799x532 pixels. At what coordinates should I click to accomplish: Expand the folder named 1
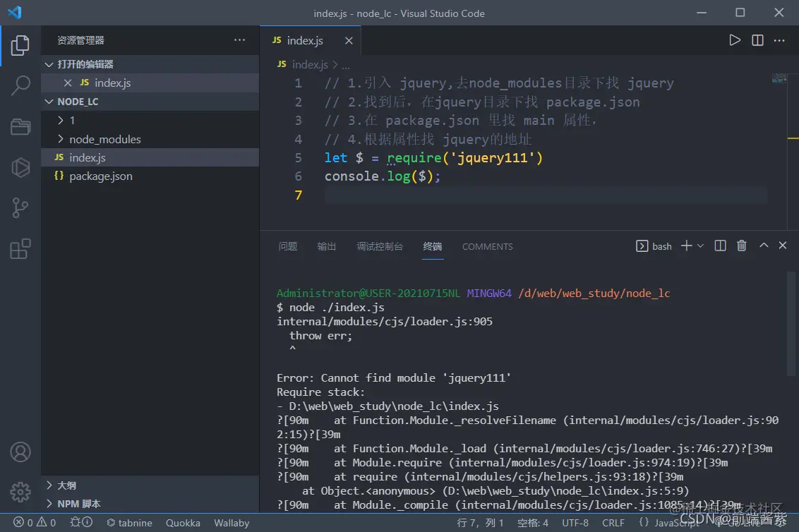tap(150, 120)
